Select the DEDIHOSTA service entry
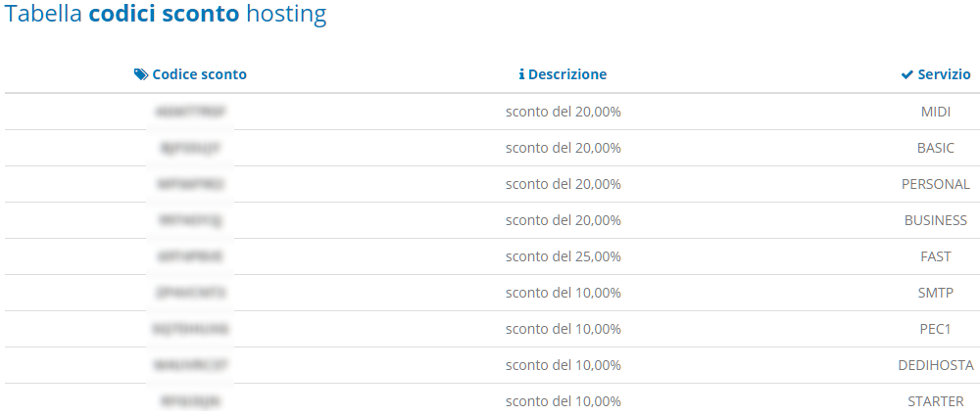Image resolution: width=980 pixels, height=416 pixels. tap(936, 365)
